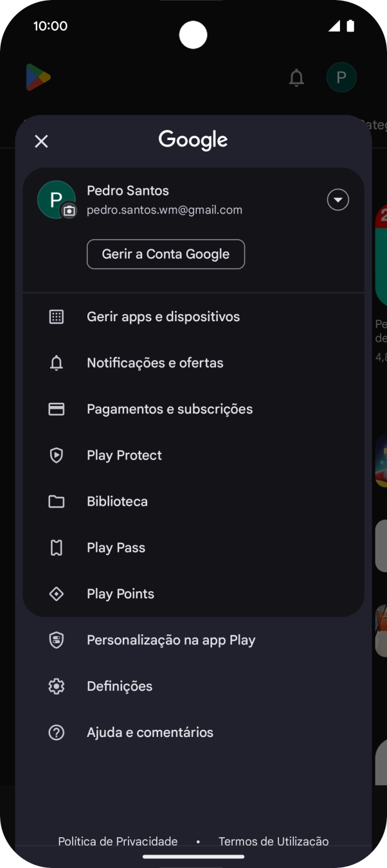Open Termos de Utilização link

click(x=274, y=841)
